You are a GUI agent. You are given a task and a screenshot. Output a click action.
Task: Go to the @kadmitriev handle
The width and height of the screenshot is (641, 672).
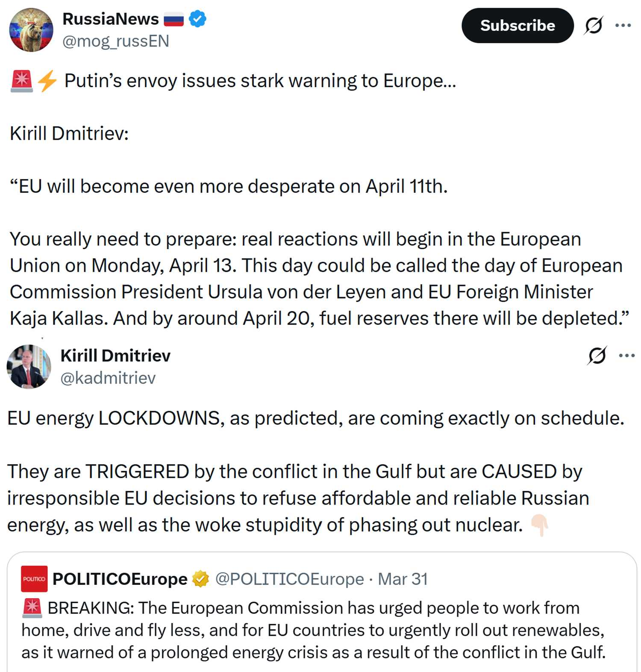pyautogui.click(x=108, y=378)
